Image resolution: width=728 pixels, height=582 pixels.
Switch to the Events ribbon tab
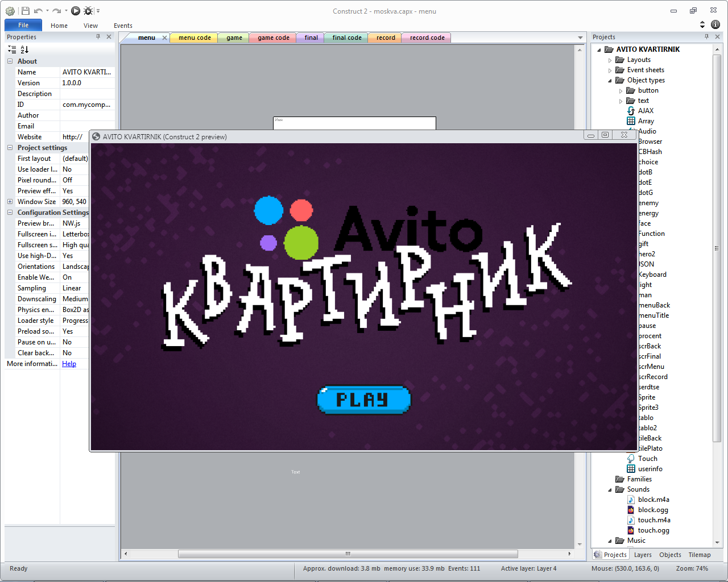[x=123, y=26]
